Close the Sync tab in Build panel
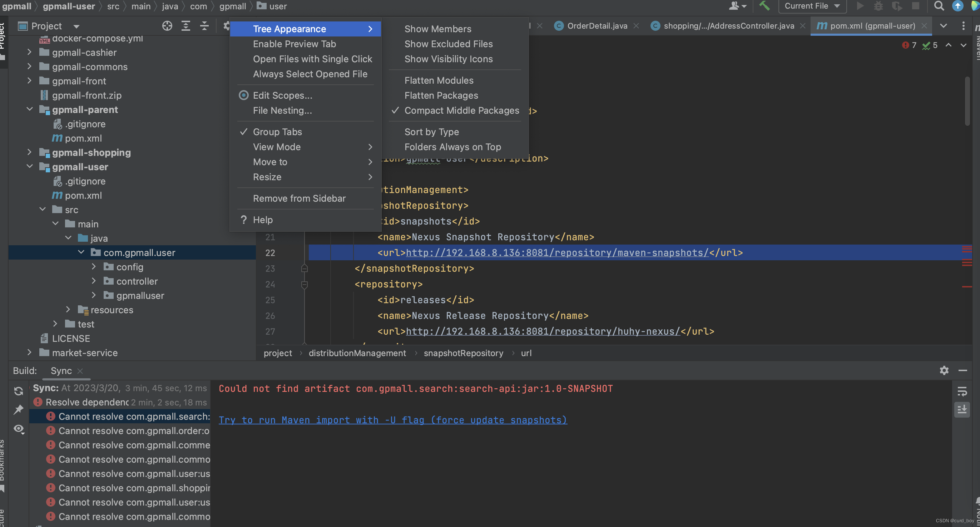Image resolution: width=980 pixels, height=527 pixels. click(x=80, y=371)
